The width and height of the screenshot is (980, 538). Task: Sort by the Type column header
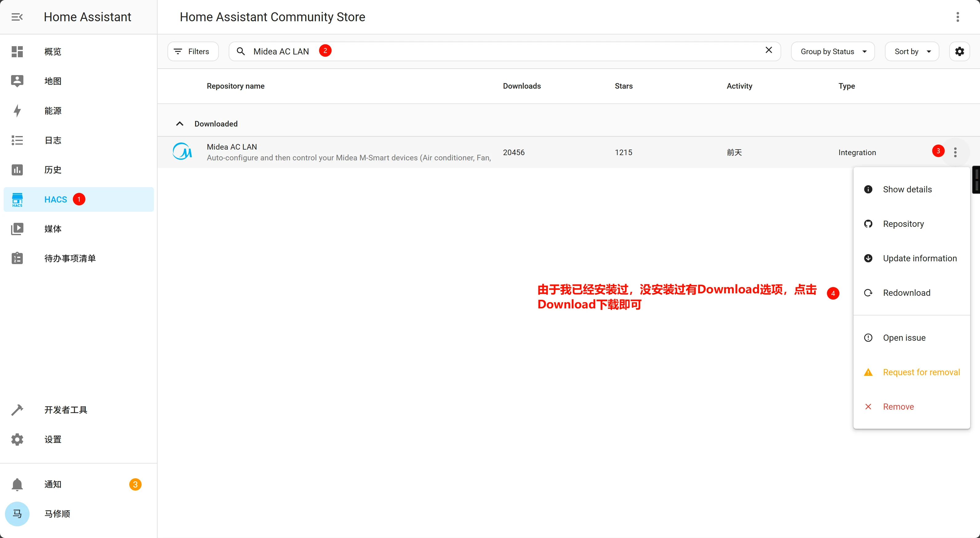coord(846,86)
